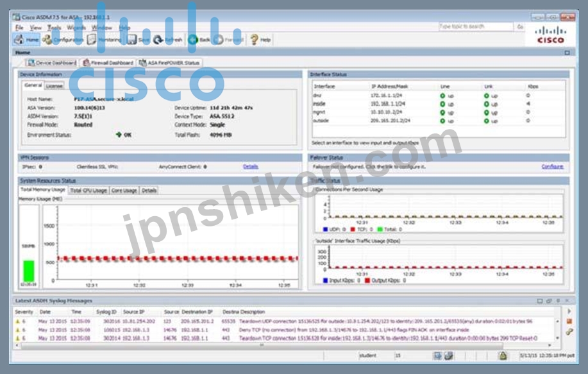Screen dimensions: 588x374
Task: Select the Details tab in System Resources Status
Action: pos(149,191)
